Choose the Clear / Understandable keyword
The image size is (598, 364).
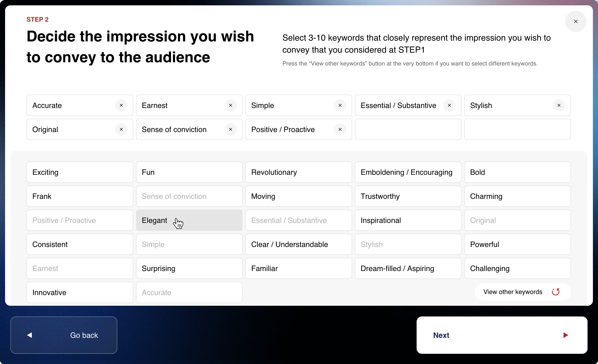point(298,244)
